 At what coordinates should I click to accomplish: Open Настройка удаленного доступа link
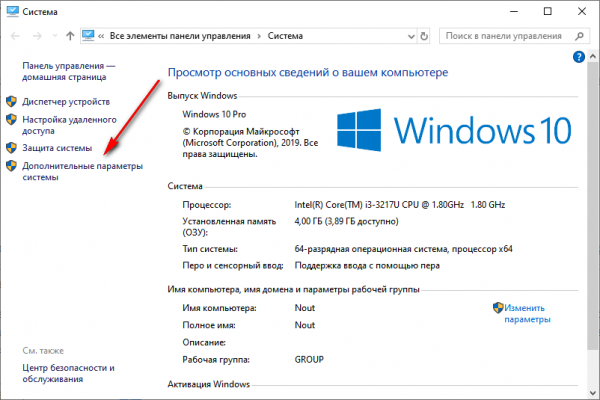tap(69, 125)
